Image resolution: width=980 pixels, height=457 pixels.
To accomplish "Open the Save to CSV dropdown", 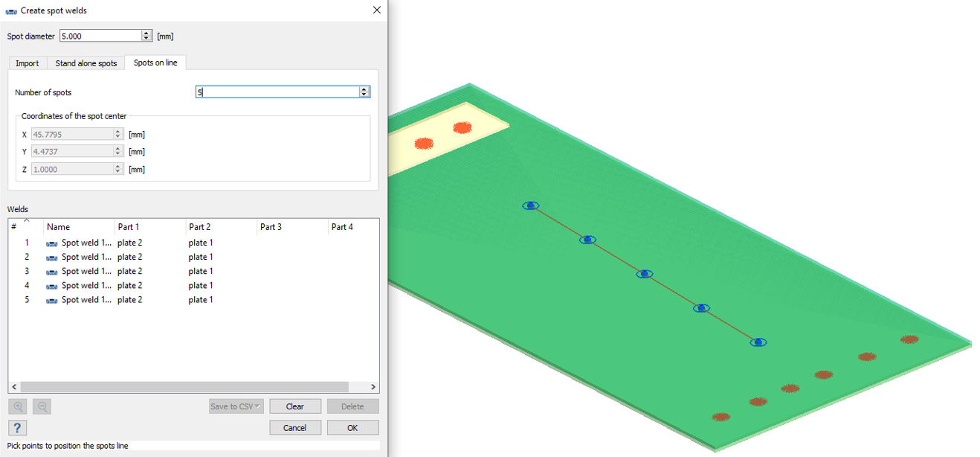I will tap(236, 406).
